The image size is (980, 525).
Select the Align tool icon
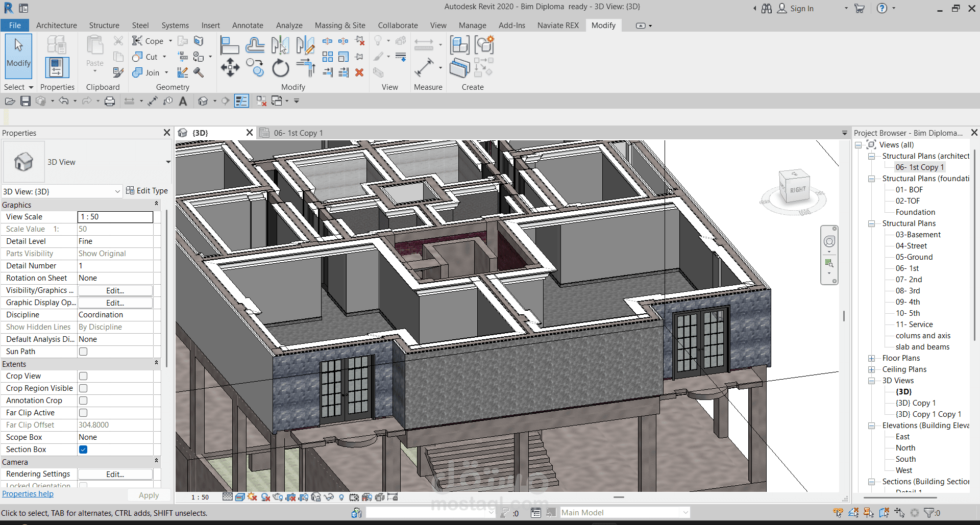pyautogui.click(x=229, y=45)
